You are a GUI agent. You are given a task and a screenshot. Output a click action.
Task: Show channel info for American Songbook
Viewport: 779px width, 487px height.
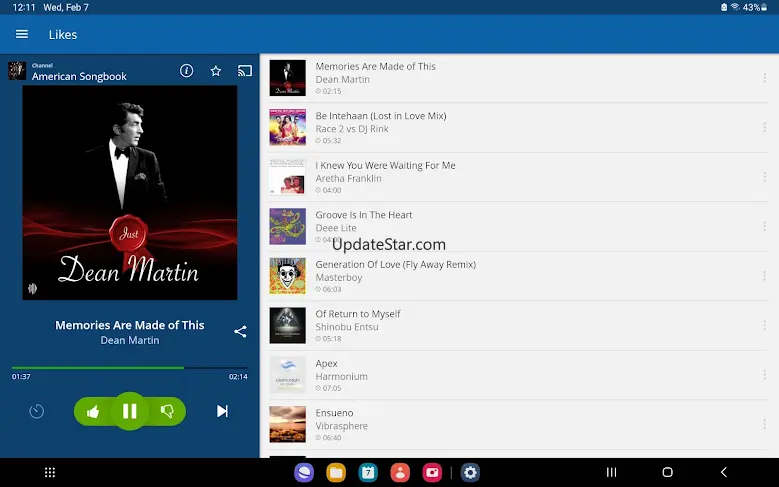(x=186, y=71)
